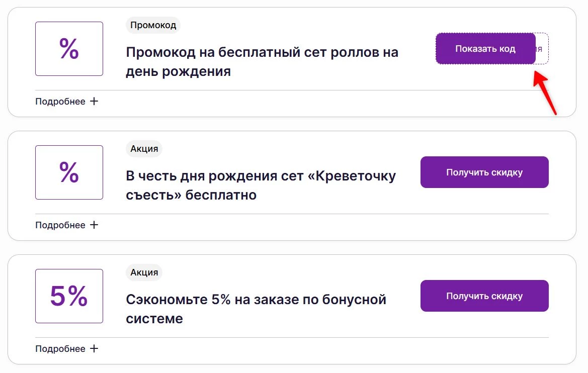Click the plus icon next to Подробнее on the shrimp card
The image size is (588, 373).
(x=94, y=224)
